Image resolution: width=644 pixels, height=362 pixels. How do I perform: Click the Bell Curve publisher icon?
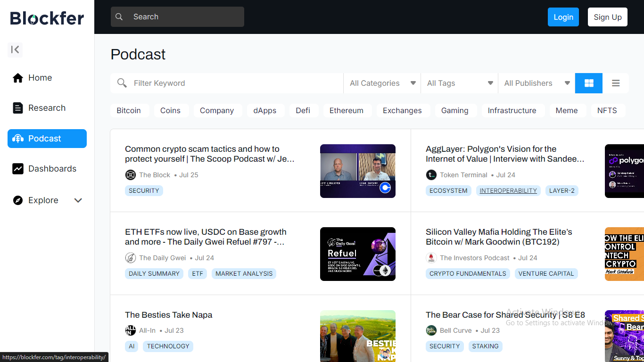[x=431, y=330]
